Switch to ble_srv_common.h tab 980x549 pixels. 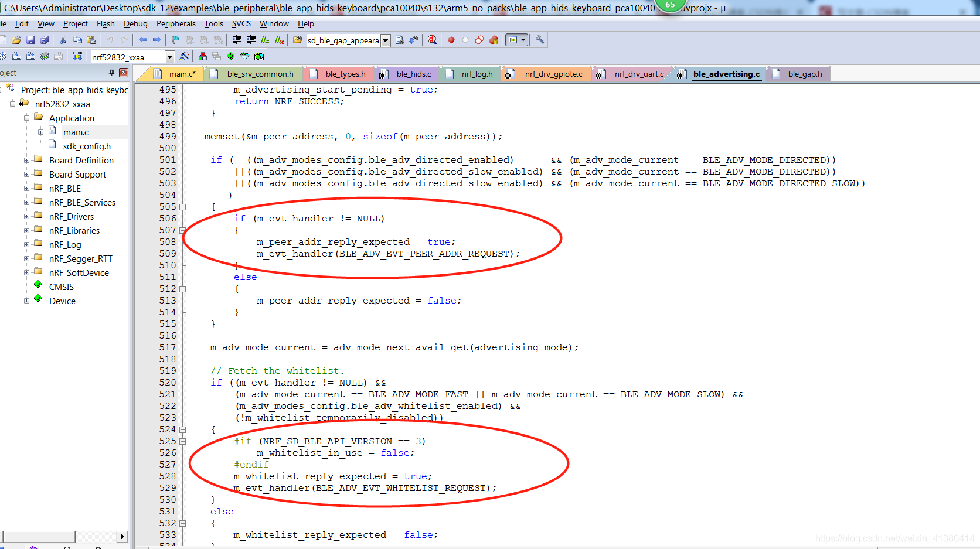tap(253, 74)
